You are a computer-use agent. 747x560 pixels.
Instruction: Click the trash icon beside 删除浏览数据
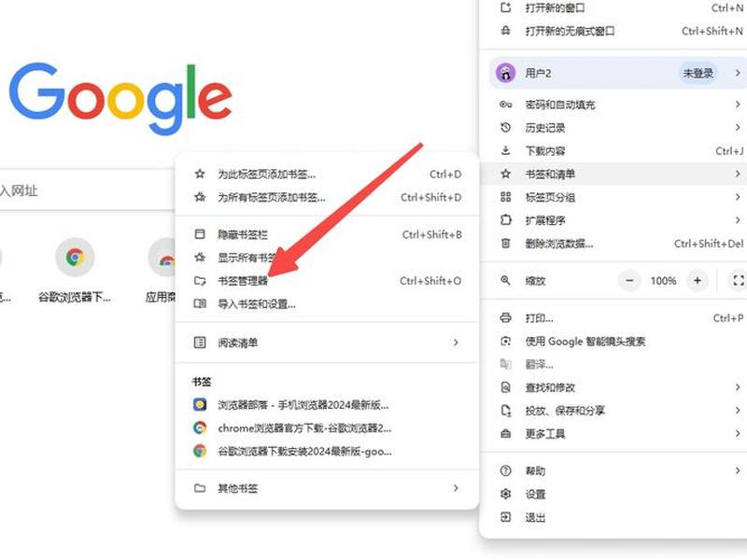tap(505, 244)
